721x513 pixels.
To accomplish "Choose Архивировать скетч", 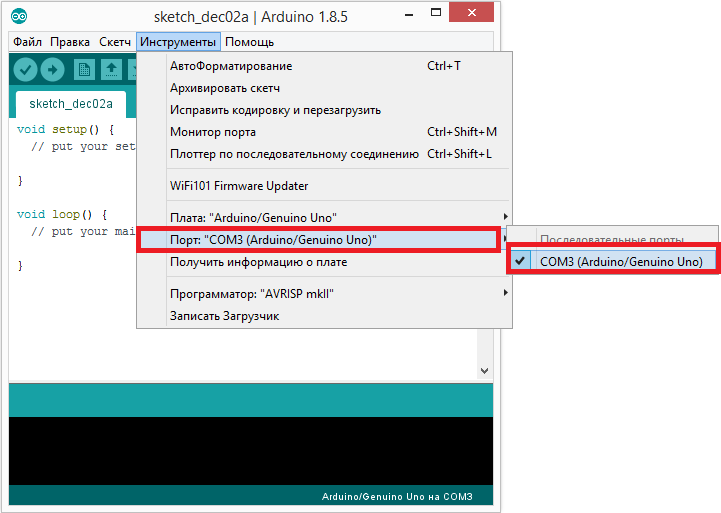I will [x=325, y=88].
